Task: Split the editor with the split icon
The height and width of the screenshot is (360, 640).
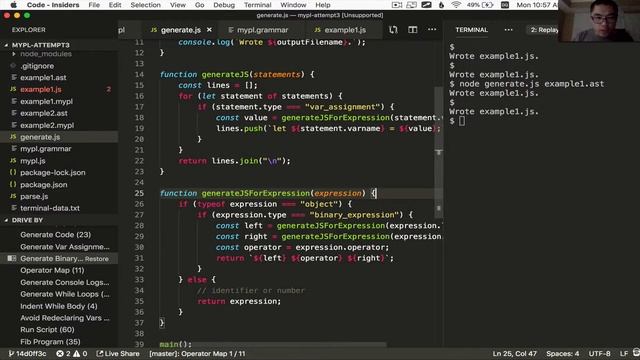Action: 413,30
